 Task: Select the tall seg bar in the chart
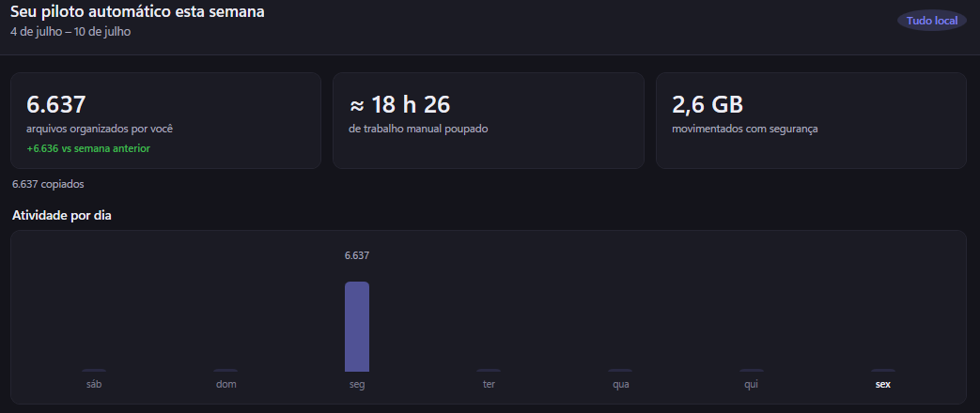point(357,327)
